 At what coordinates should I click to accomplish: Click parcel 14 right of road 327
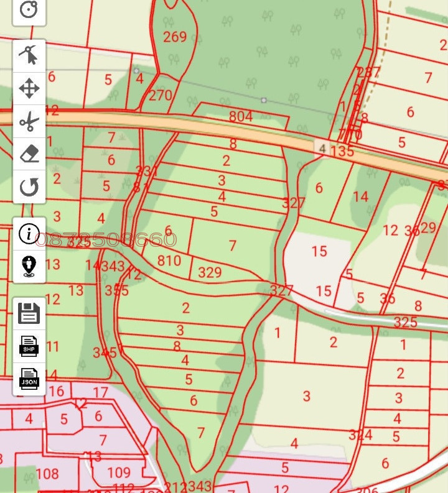click(x=360, y=197)
